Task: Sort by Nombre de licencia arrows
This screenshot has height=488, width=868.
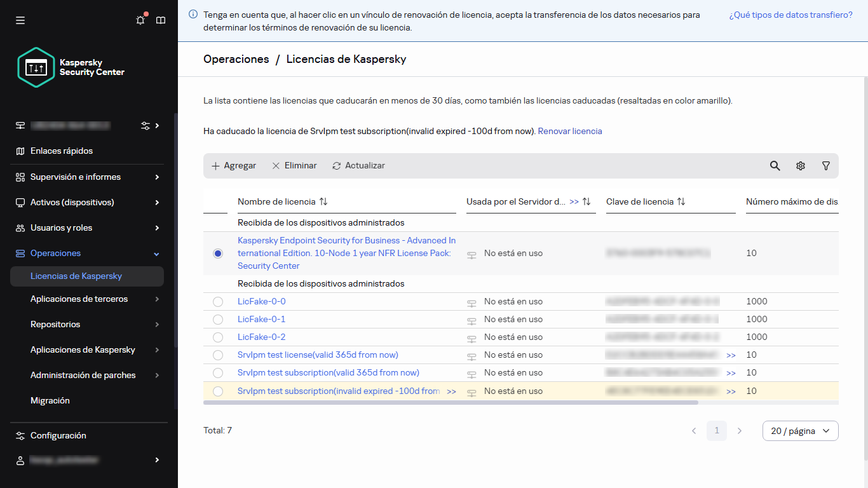Action: click(323, 201)
